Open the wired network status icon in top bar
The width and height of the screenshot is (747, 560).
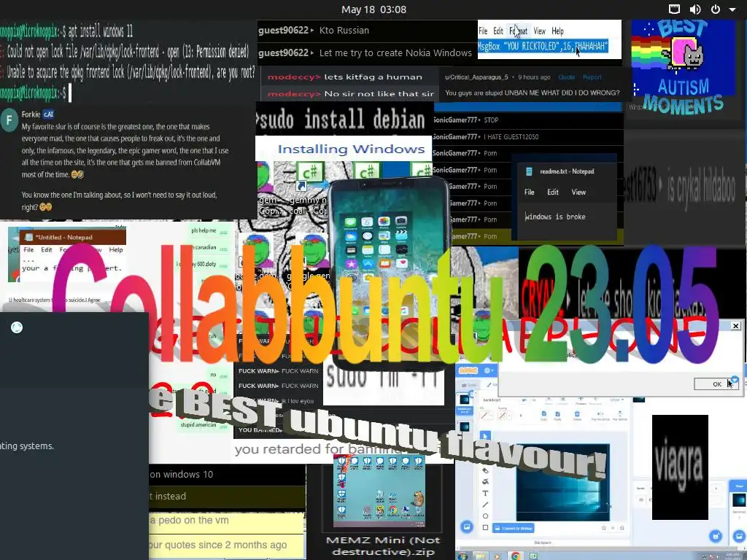click(x=674, y=9)
